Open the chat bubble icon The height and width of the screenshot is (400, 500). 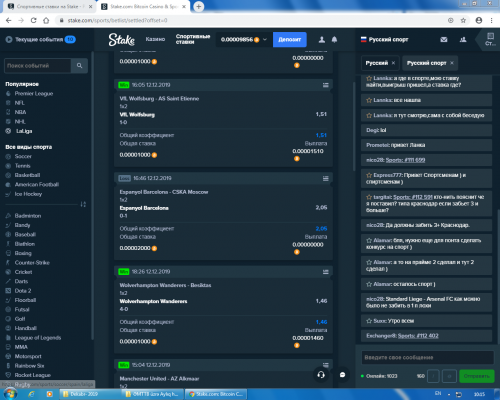pos(342,375)
